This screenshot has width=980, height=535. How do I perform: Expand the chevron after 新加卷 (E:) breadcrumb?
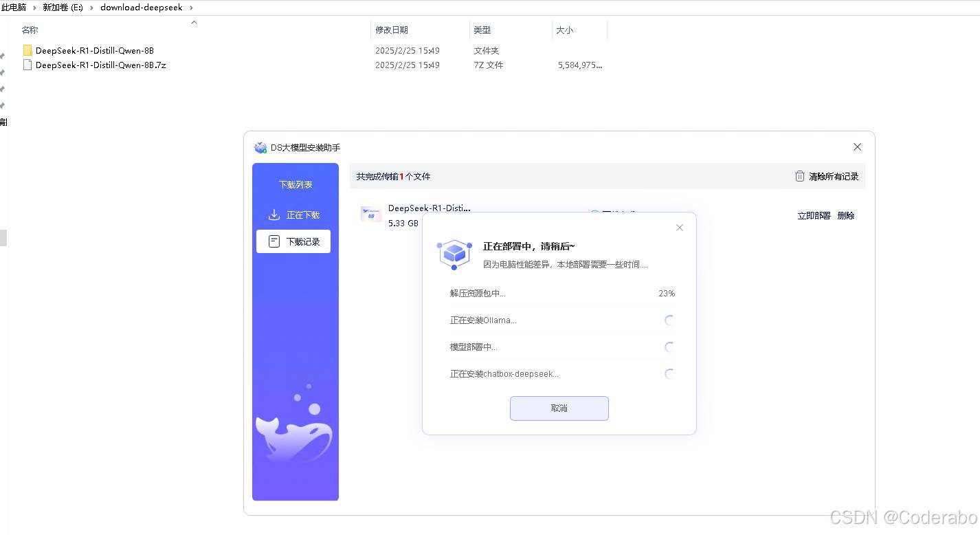92,8
